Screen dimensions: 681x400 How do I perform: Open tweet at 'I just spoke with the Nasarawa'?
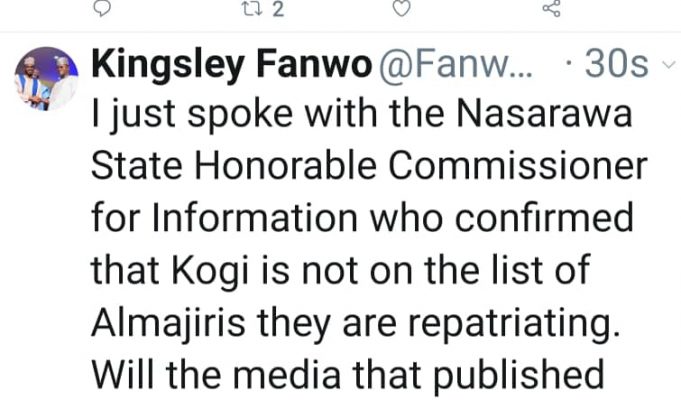(361, 115)
